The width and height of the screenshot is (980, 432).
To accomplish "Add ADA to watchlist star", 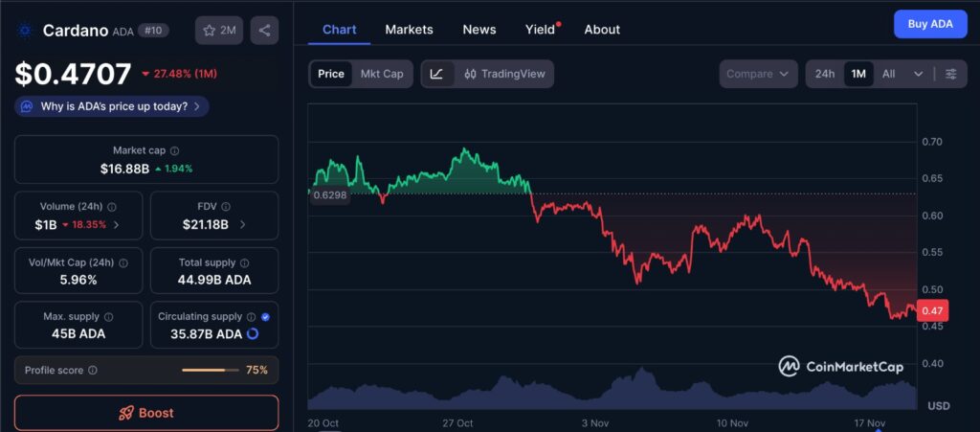I will pos(219,30).
